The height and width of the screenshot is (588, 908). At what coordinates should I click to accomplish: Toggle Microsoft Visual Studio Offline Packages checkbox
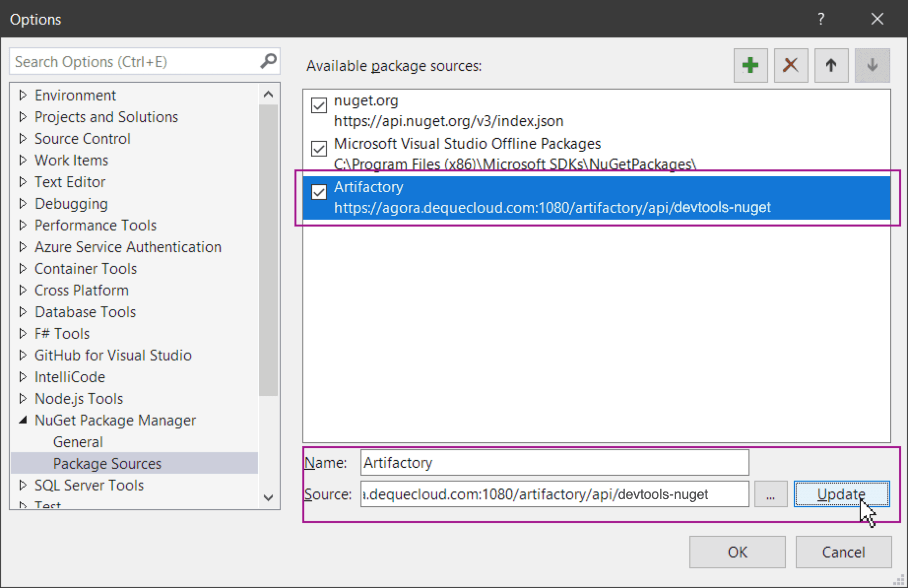[x=319, y=149]
